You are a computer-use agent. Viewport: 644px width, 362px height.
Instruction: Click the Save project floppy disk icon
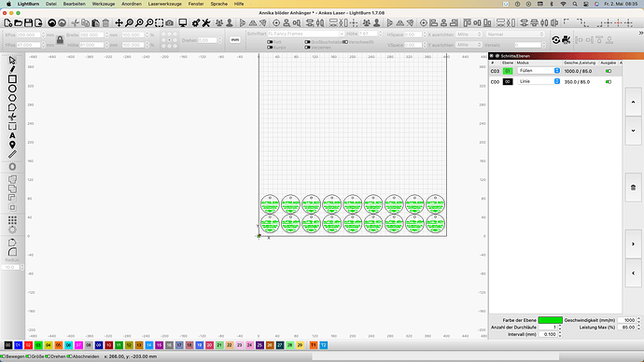click(28, 23)
